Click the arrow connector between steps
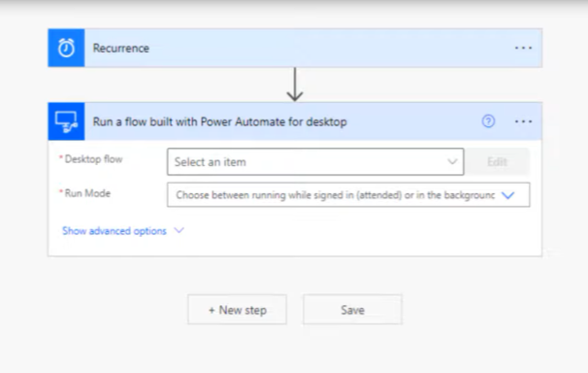The image size is (588, 373). (x=295, y=85)
